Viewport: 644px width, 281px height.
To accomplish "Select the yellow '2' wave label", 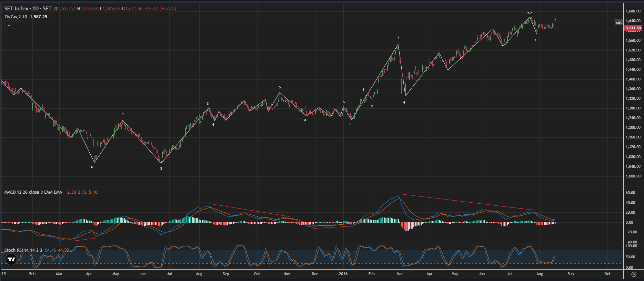I will (x=555, y=20).
